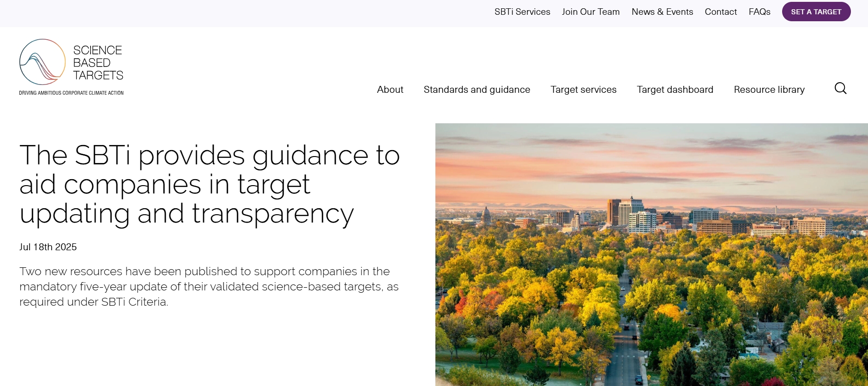This screenshot has width=868, height=386.
Task: Select the Contact link
Action: click(x=720, y=12)
